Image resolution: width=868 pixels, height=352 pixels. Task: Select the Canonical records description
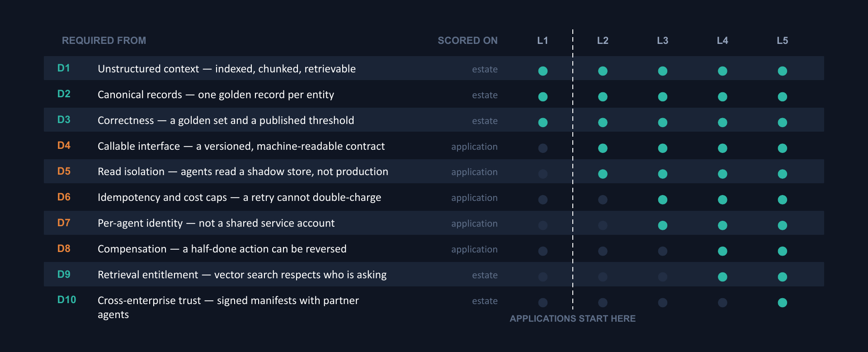click(x=216, y=95)
